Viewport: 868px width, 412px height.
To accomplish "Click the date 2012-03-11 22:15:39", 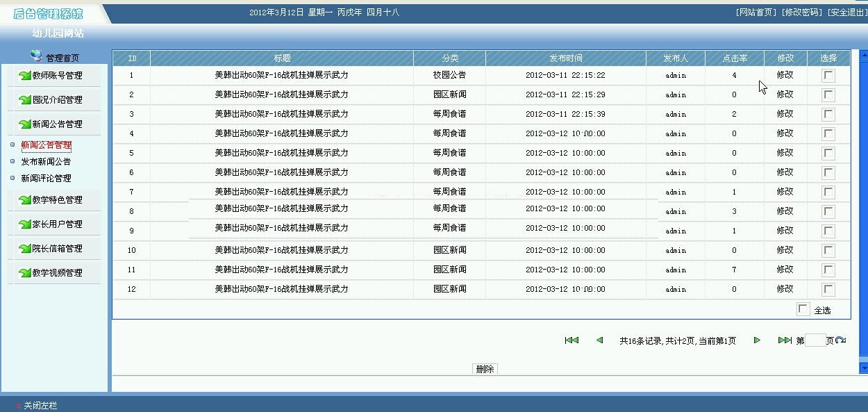I will (565, 114).
